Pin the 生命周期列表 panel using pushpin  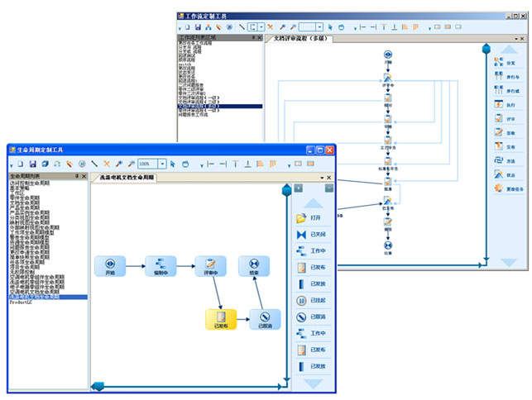[76, 177]
